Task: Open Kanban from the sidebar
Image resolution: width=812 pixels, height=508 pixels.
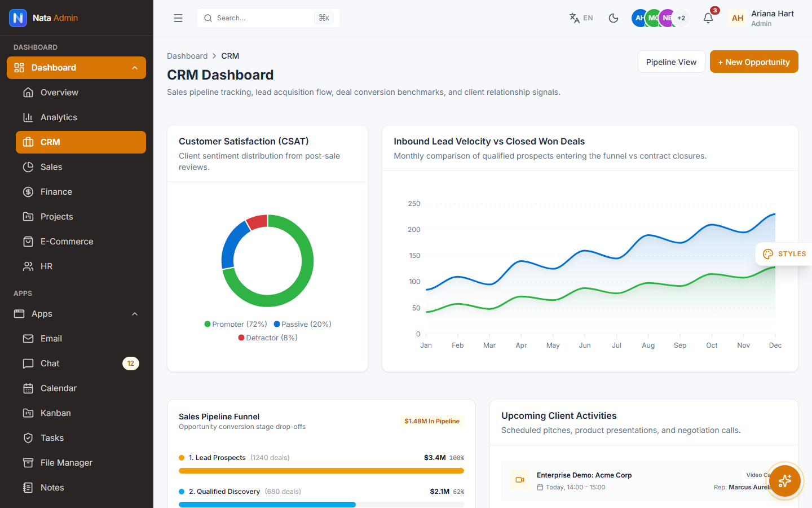Action: click(81, 413)
